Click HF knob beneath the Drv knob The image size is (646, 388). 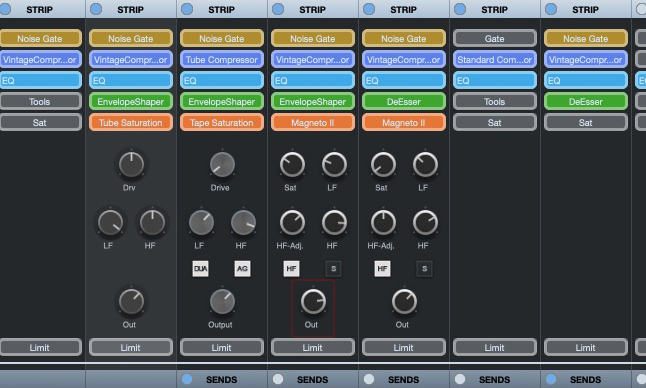[x=152, y=223]
